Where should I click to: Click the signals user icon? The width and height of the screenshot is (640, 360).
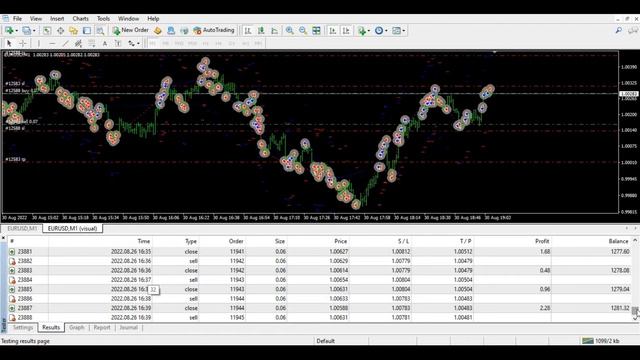171,31
